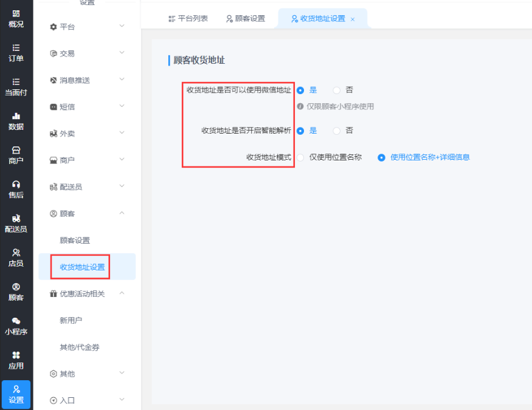Open the 小程序 mini program icon

tap(16, 326)
